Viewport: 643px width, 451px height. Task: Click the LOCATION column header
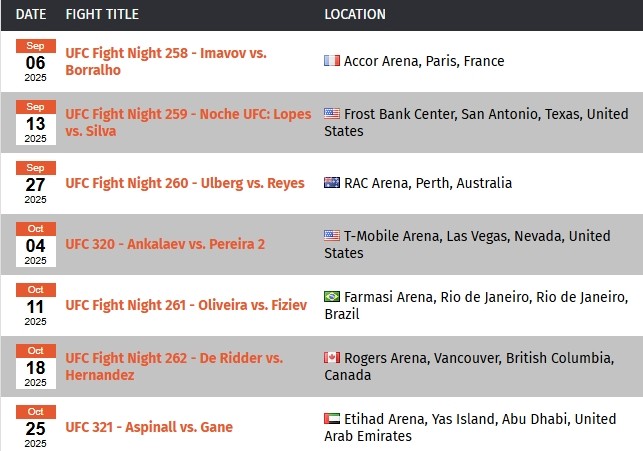pyautogui.click(x=355, y=14)
